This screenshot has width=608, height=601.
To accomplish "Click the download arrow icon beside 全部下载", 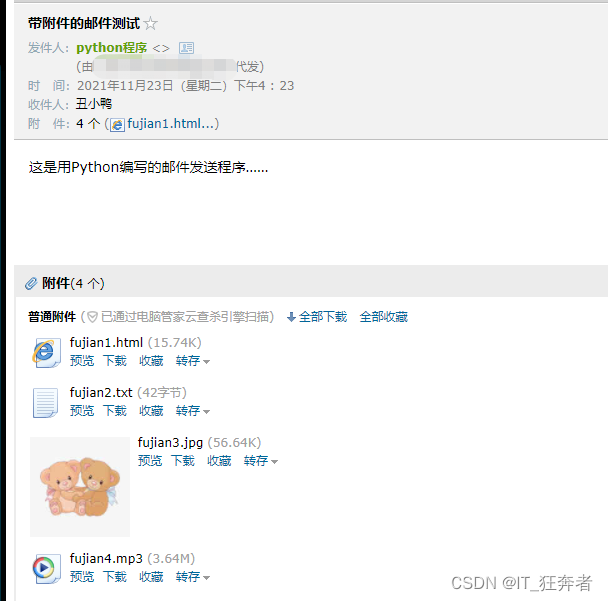I will [291, 318].
